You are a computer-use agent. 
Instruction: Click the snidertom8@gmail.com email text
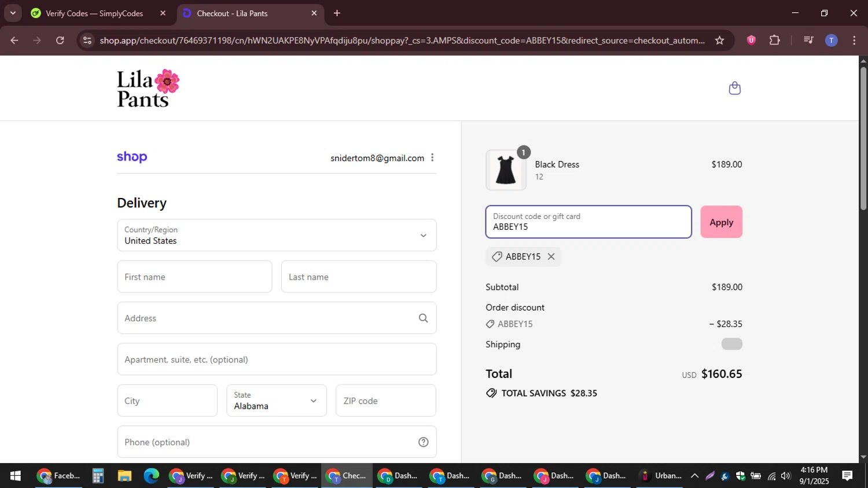click(x=377, y=158)
